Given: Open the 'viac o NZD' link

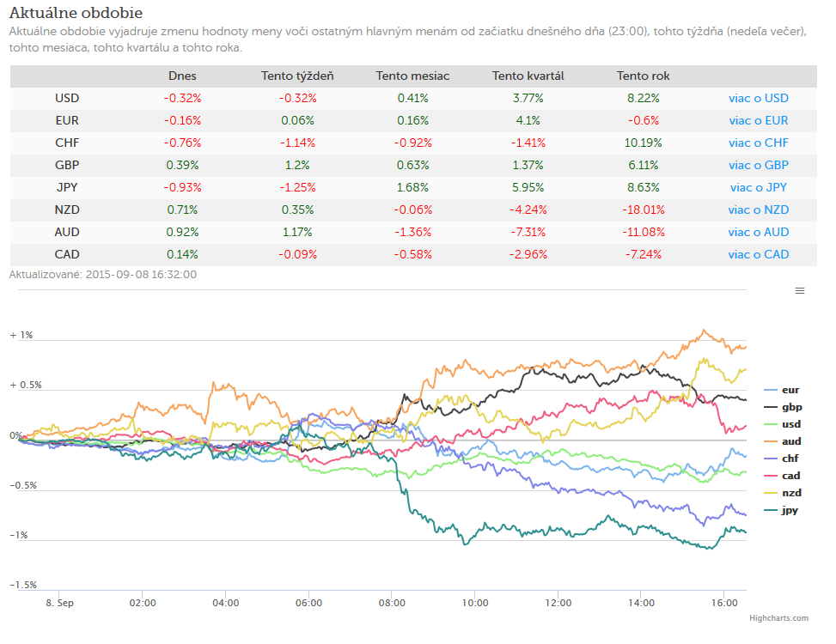Looking at the screenshot, I should 758,210.
